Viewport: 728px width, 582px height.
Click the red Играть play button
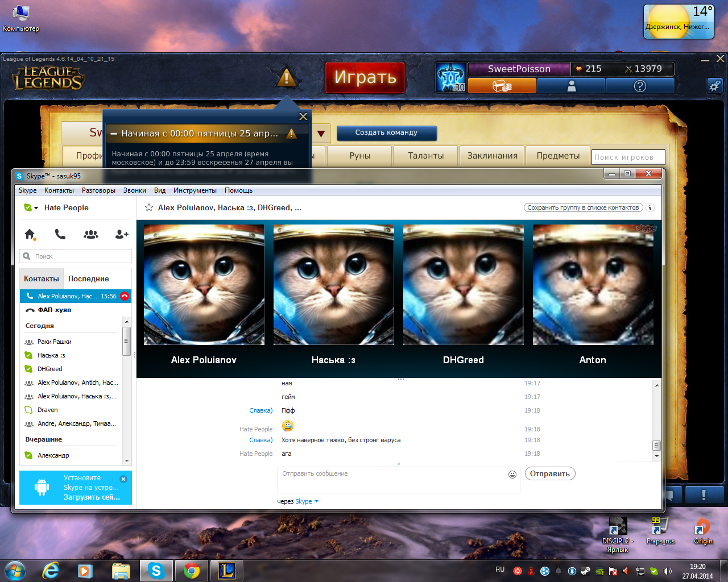pyautogui.click(x=365, y=77)
